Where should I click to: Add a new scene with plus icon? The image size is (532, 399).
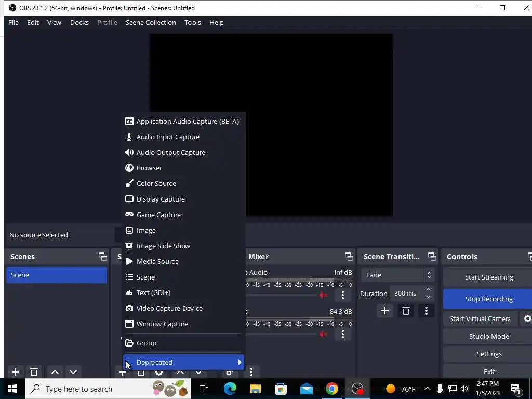pyautogui.click(x=15, y=372)
